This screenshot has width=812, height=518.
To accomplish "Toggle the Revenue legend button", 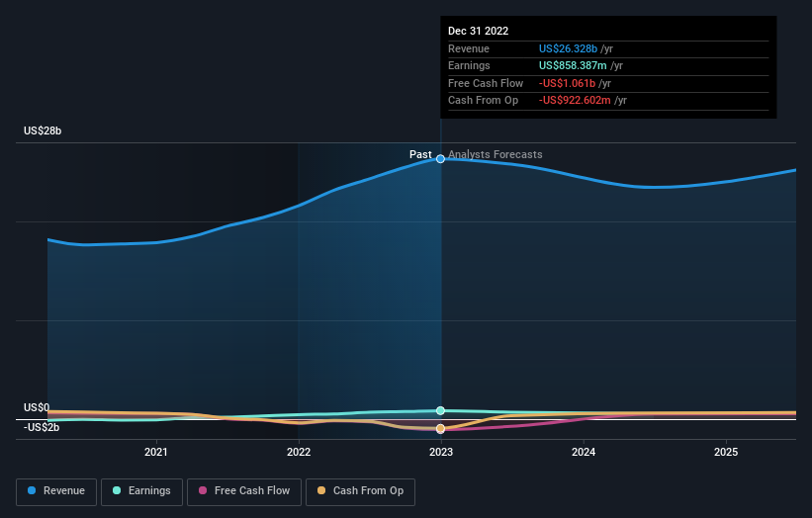I will [x=56, y=491].
